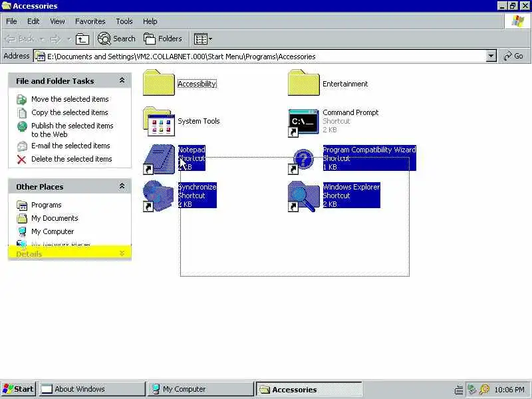532x399 pixels.
Task: Click the Search toolbar button
Action: pyautogui.click(x=116, y=39)
